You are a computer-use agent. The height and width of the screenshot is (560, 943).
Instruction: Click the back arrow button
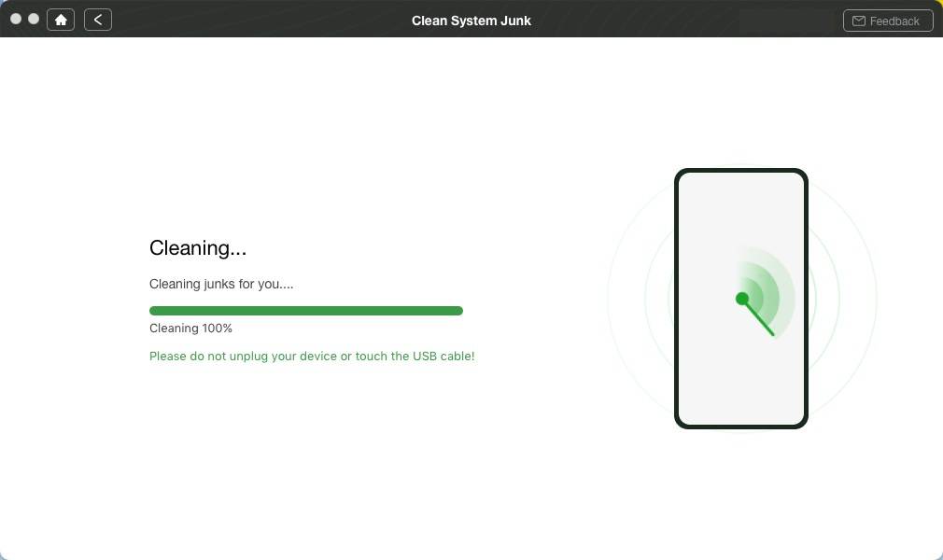[98, 20]
